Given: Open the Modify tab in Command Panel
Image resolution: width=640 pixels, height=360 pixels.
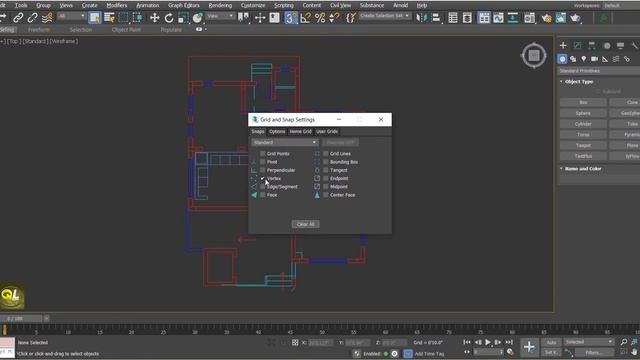Looking at the screenshot, I should [x=578, y=45].
